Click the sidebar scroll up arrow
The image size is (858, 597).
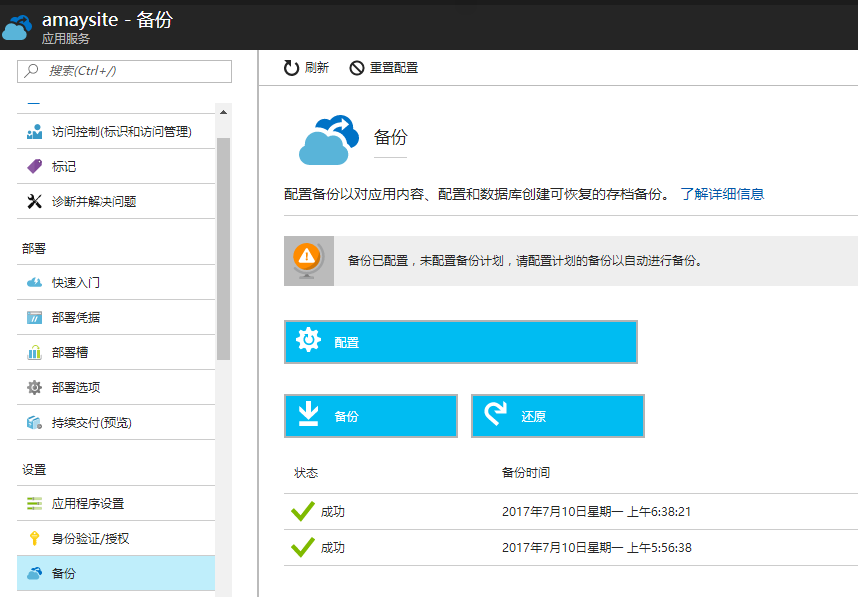[224, 111]
